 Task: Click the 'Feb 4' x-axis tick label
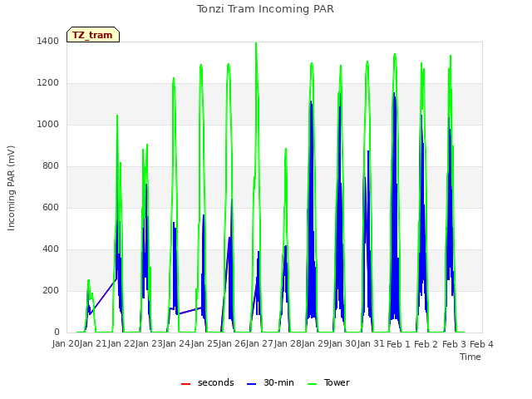point(481,344)
